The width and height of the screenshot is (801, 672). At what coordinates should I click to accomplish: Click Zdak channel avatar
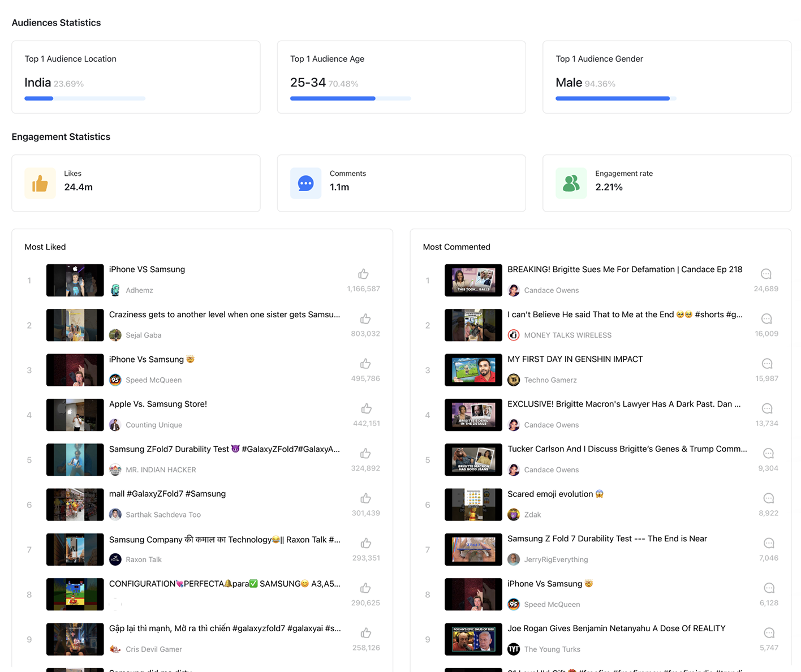click(514, 514)
